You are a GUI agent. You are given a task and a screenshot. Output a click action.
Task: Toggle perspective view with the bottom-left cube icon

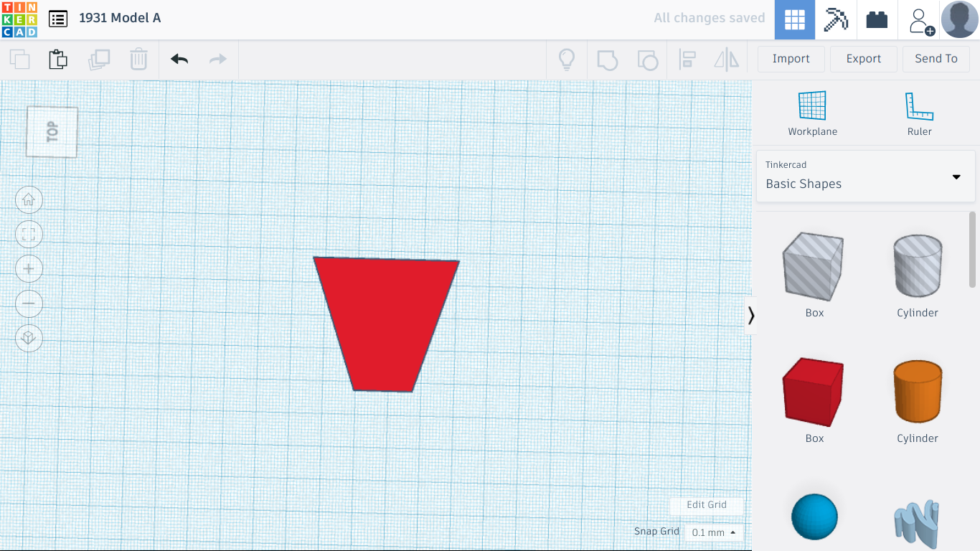[x=29, y=338]
